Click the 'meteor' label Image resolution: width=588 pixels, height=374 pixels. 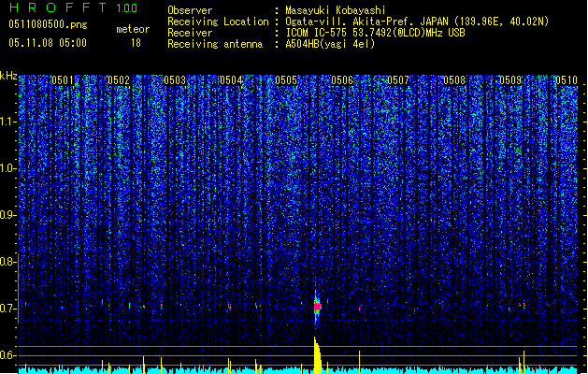pyautogui.click(x=133, y=29)
